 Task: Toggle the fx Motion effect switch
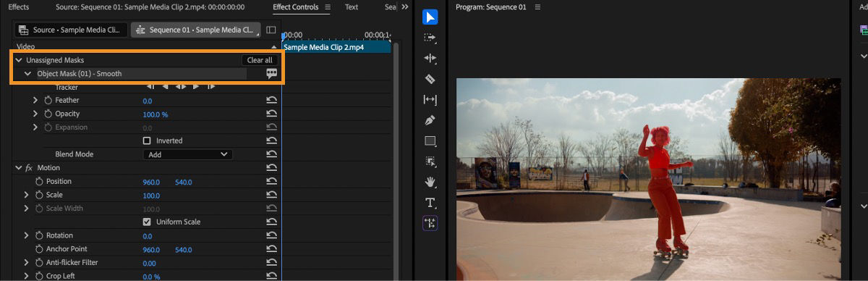click(30, 168)
